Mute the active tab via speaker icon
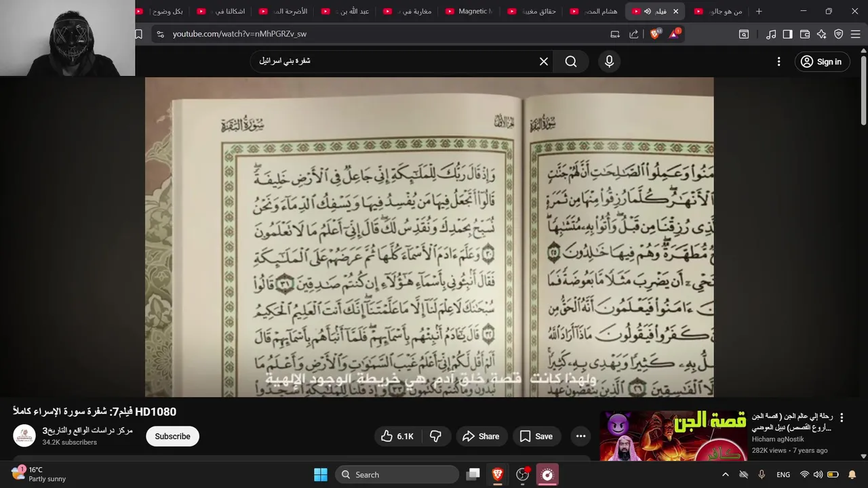Image resolution: width=868 pixels, height=488 pixels. point(648,12)
